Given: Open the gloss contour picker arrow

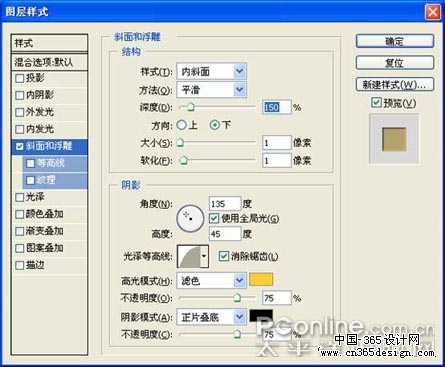Looking at the screenshot, I should coord(204,256).
